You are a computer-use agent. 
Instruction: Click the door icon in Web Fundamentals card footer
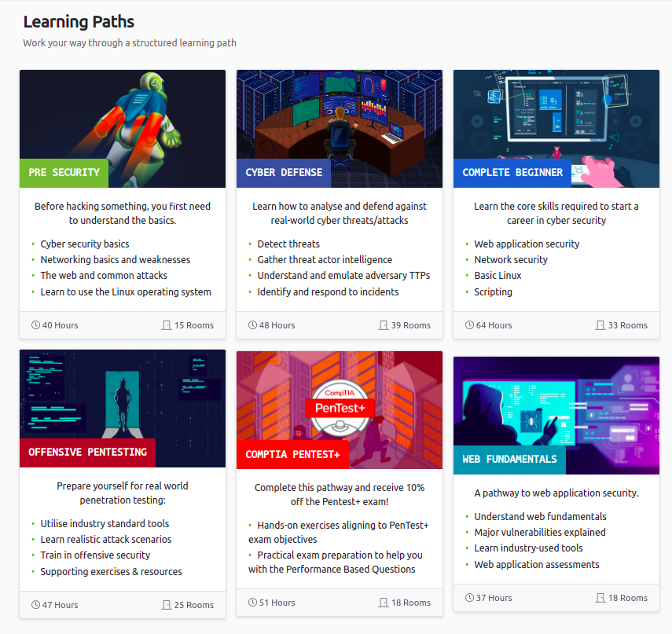click(600, 598)
